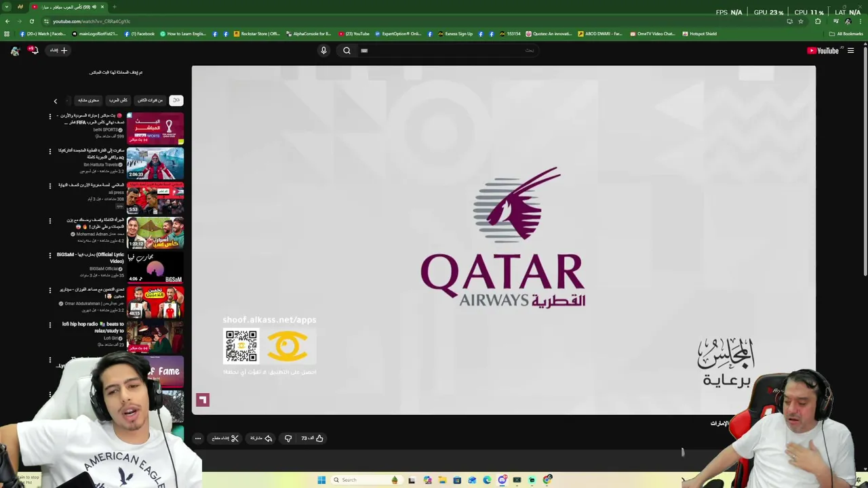Focus the YouTube search field
This screenshot has height=488, width=868.
click(448, 50)
